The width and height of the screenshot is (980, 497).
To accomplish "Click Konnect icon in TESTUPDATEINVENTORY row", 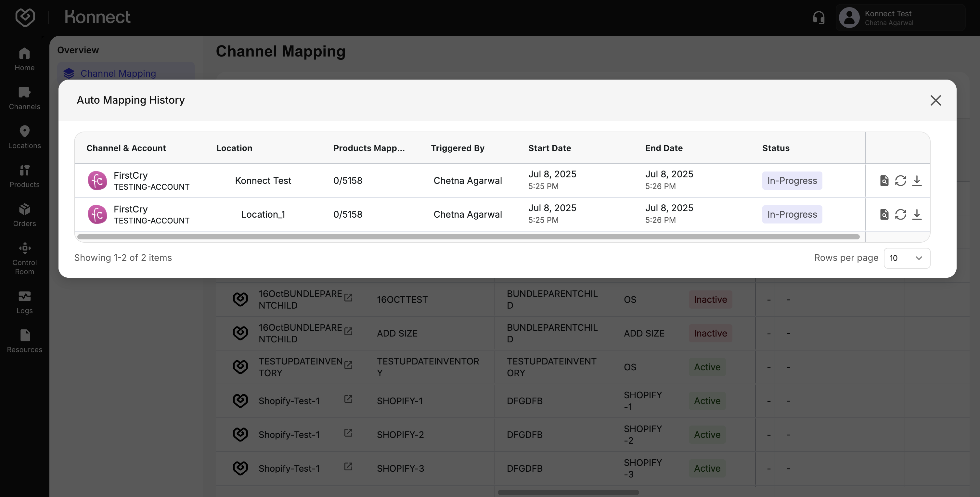I will (240, 367).
